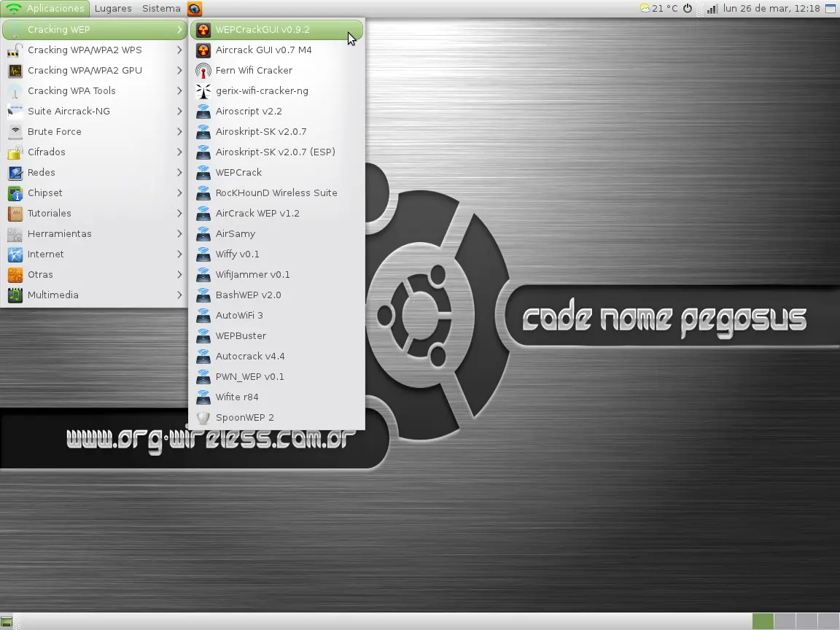Switch to the last workspace in switcher
Screen dimensions: 840x630
tap(828, 621)
